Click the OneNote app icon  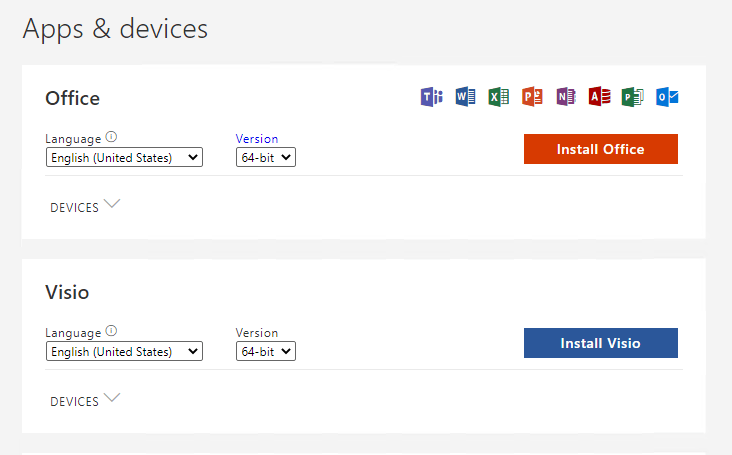coord(566,97)
